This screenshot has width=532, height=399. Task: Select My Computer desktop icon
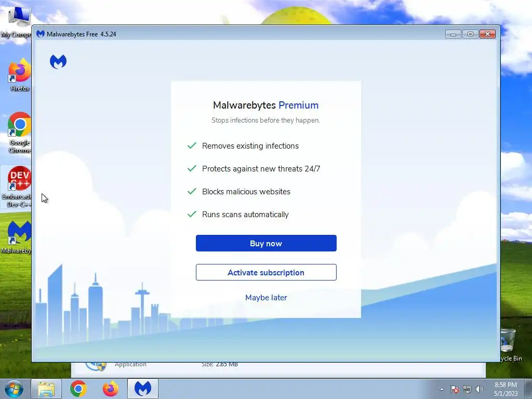coord(16,22)
